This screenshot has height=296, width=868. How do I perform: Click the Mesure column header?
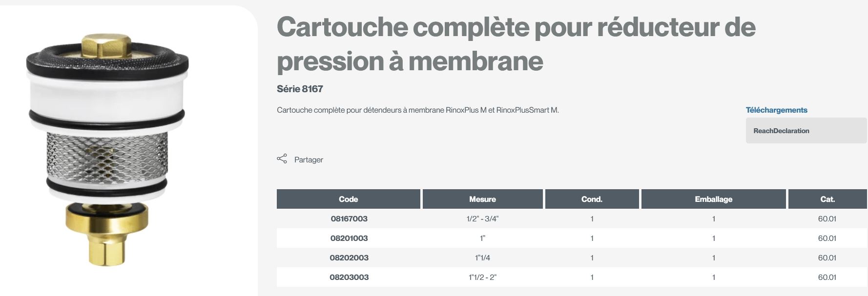point(482,199)
